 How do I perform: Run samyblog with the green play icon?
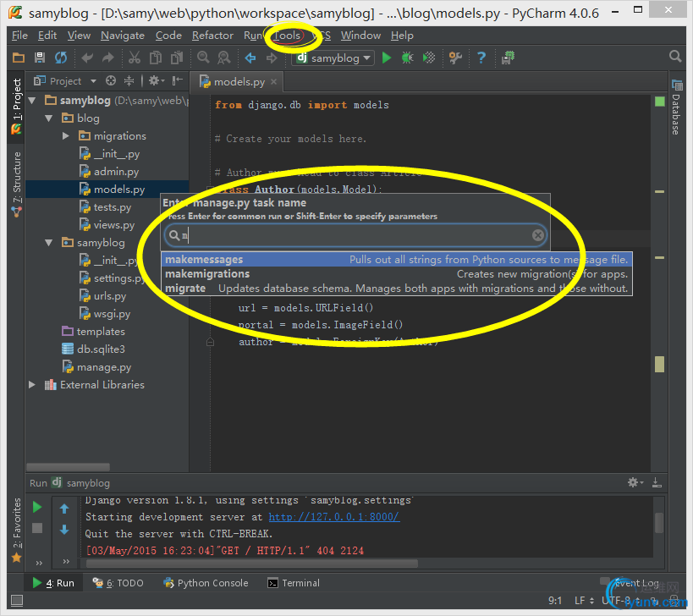387,58
